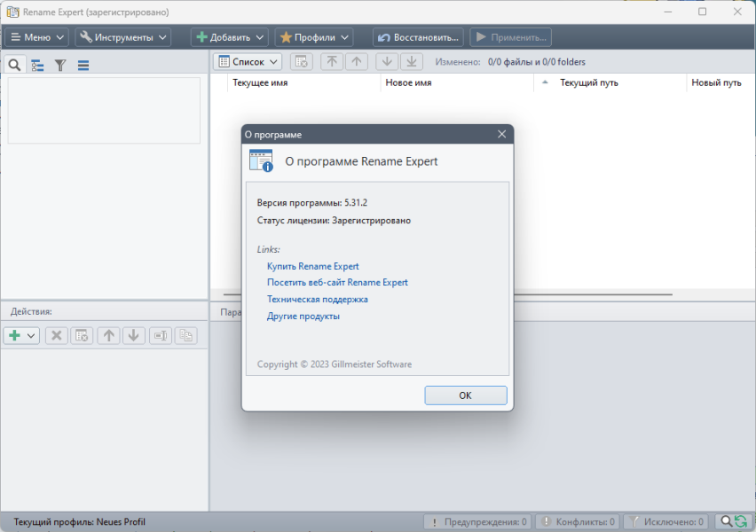The width and height of the screenshot is (756, 532).
Task: Click the Исключено: 0 status button
Action: pos(666,521)
